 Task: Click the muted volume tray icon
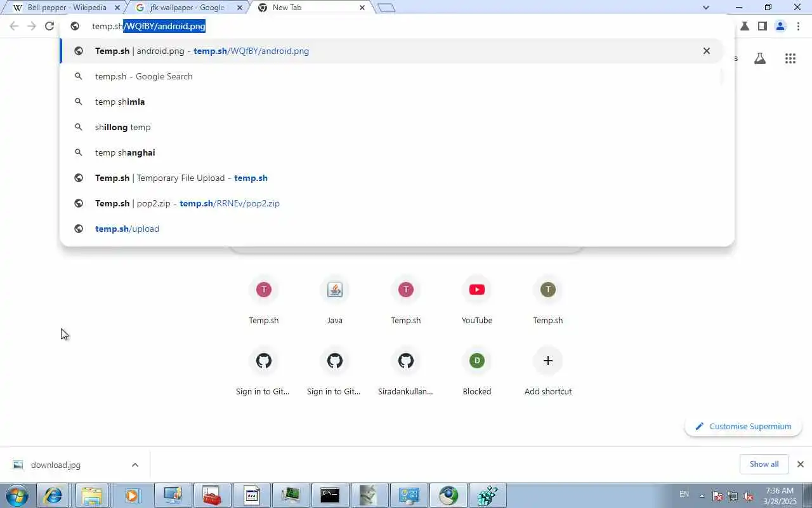[x=749, y=496]
